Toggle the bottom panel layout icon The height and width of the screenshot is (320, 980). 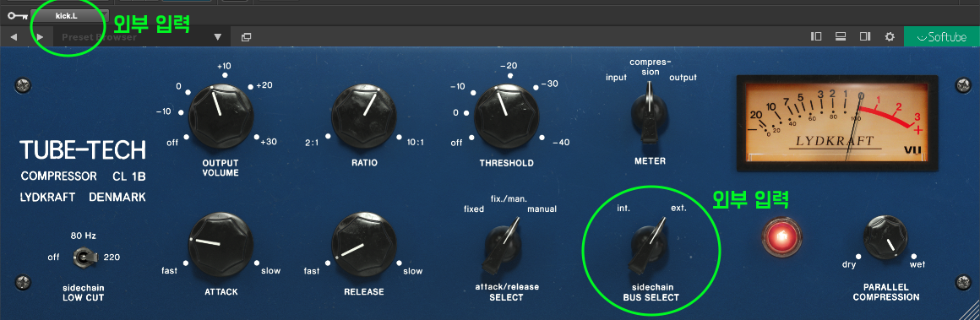tap(841, 36)
